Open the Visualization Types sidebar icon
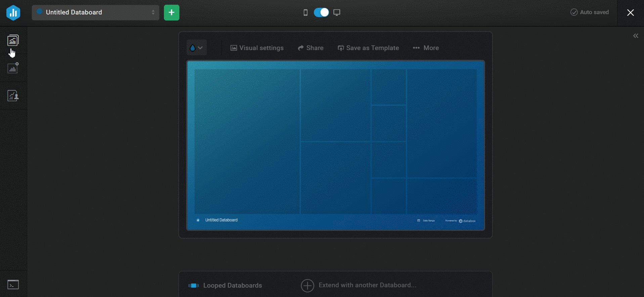 tap(13, 40)
